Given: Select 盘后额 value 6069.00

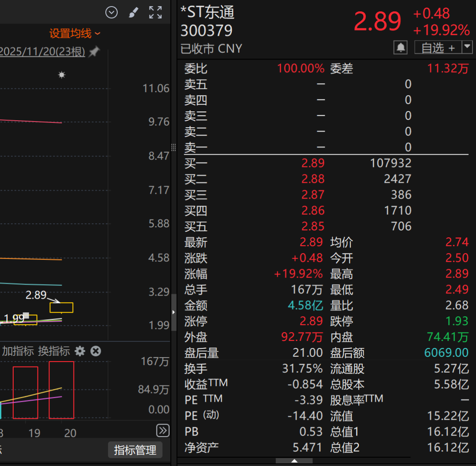Looking at the screenshot, I should (x=446, y=352).
